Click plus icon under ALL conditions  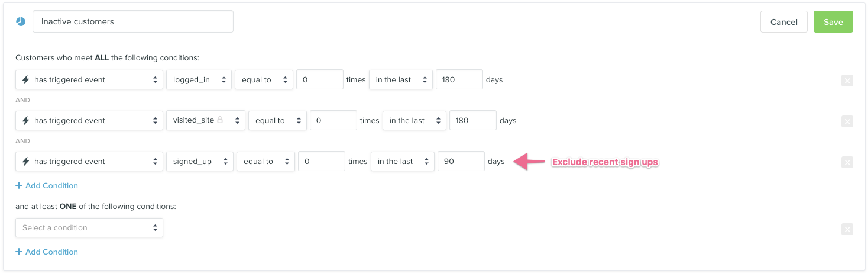pyautogui.click(x=19, y=185)
